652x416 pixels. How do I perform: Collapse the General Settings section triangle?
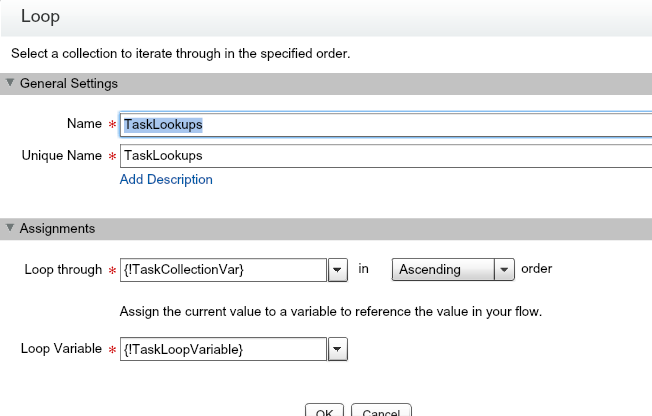tap(10, 83)
